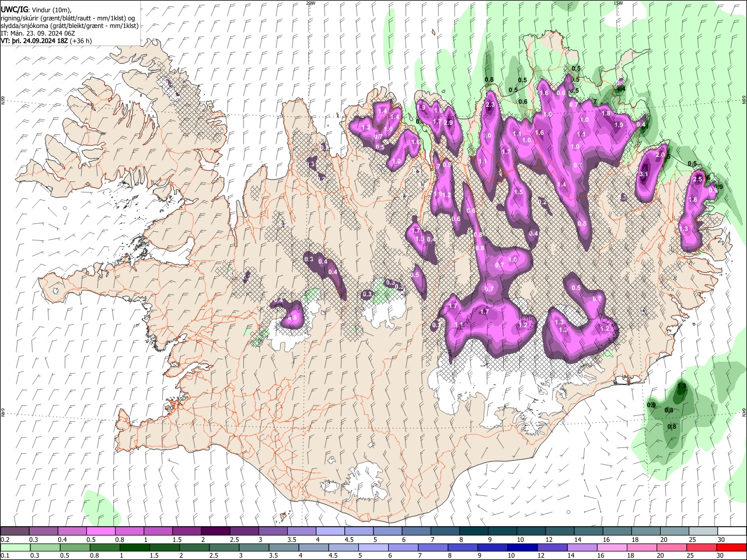This screenshot has height=560, width=747.
Task: Click the dusky purple swatch above the 0.2 label
Action: click(15, 531)
